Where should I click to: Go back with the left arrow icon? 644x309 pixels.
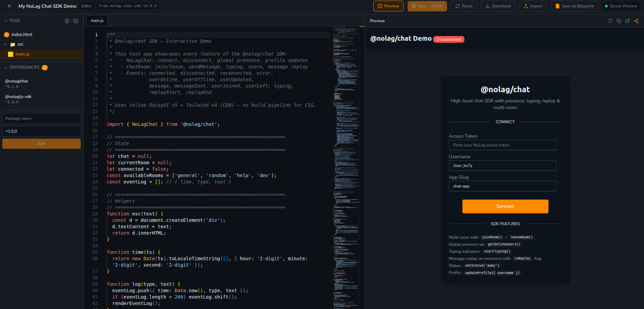(x=9, y=6)
